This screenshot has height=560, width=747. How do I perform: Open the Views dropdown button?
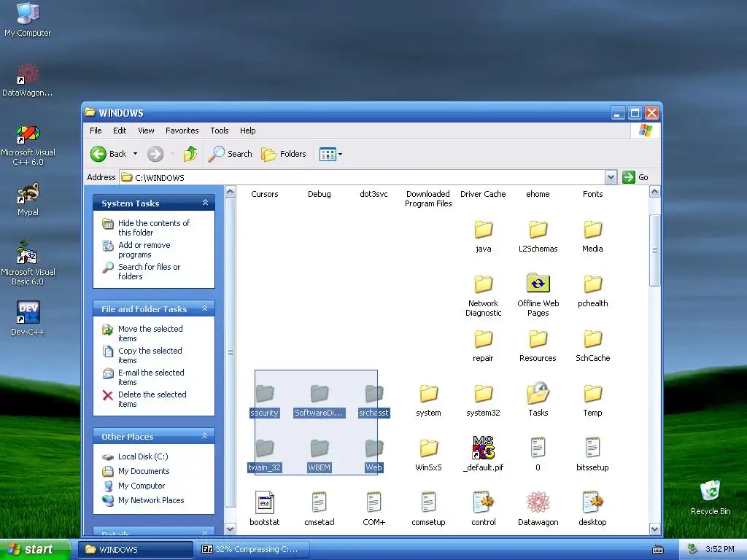tap(330, 155)
